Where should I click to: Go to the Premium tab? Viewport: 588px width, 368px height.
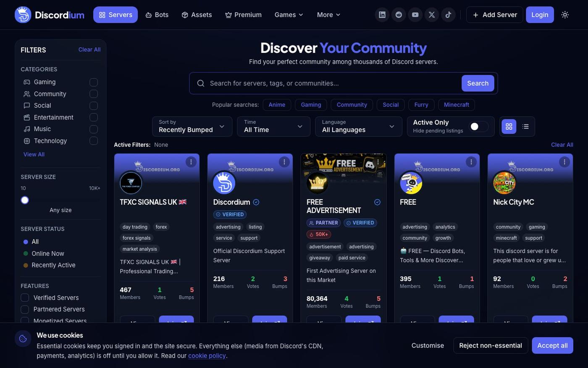pyautogui.click(x=243, y=15)
